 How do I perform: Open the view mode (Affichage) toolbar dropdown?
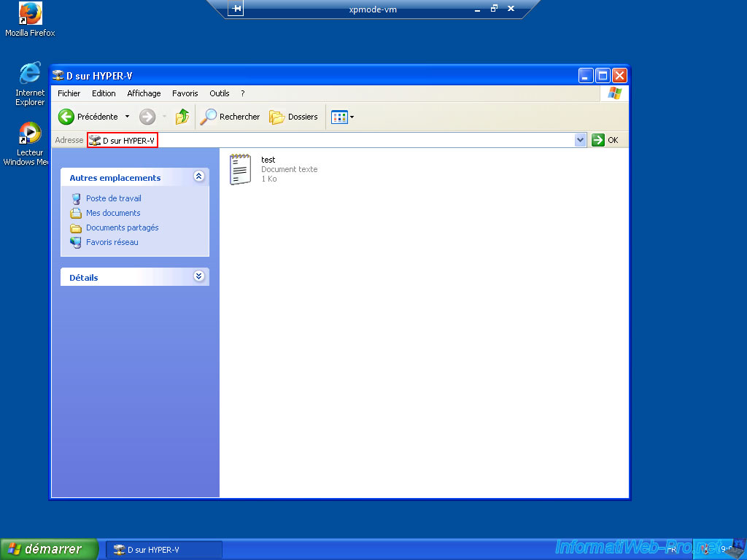(x=343, y=117)
